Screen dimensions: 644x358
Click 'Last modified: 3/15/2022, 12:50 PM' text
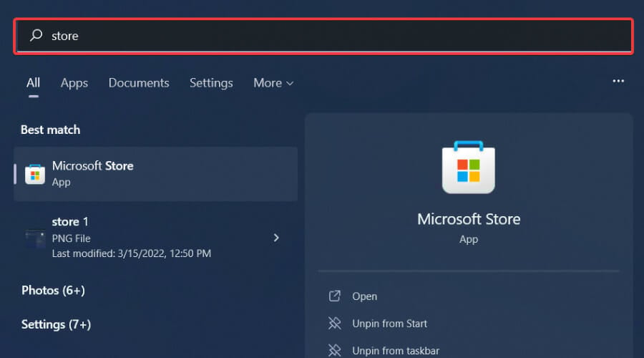(x=132, y=253)
